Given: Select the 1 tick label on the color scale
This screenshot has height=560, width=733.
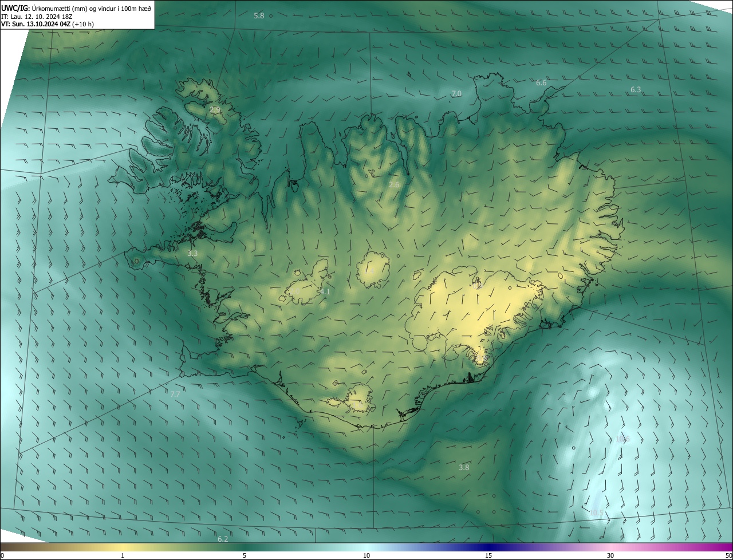Looking at the screenshot, I should pyautogui.click(x=123, y=555).
